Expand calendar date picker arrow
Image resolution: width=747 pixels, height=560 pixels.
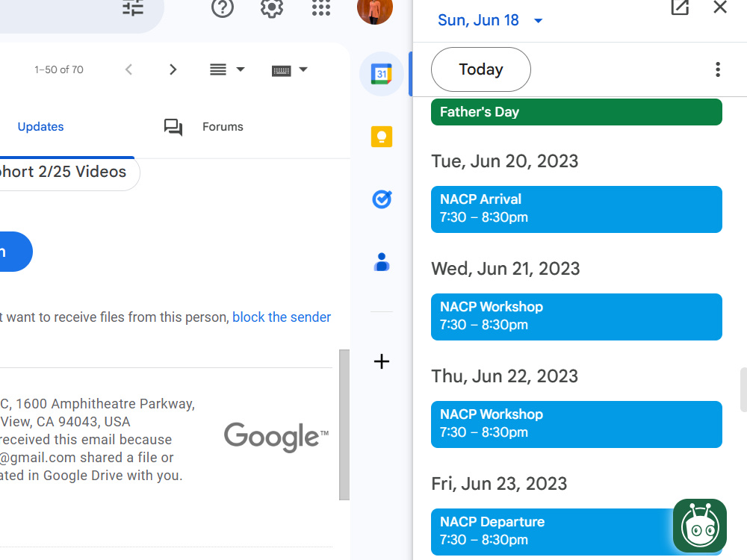point(539,20)
